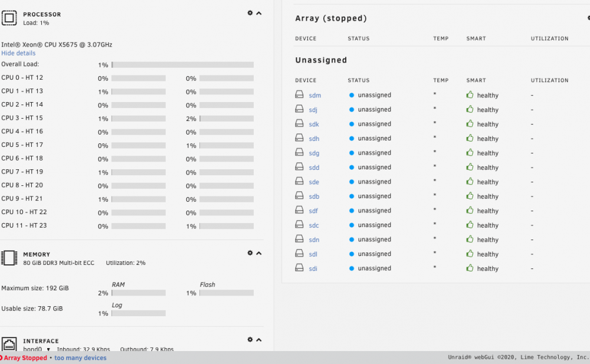Screen dimensions: 590x364
Task: Click disk icon beside sdc
Action: 299,224
